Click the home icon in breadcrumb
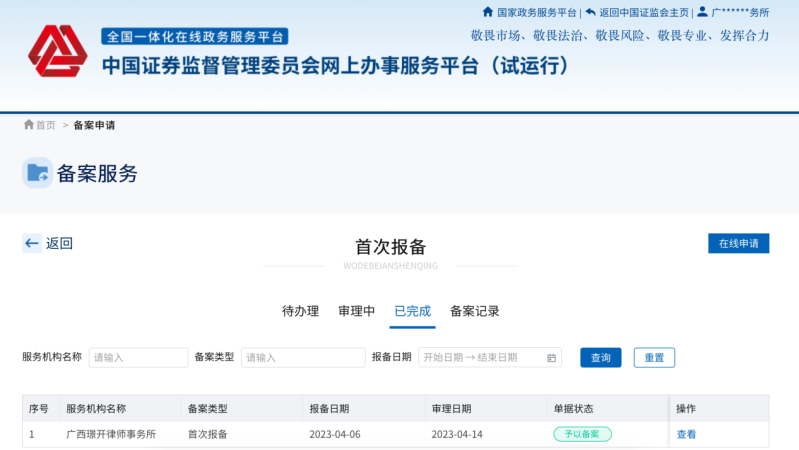Image resolution: width=799 pixels, height=450 pixels. 29,125
